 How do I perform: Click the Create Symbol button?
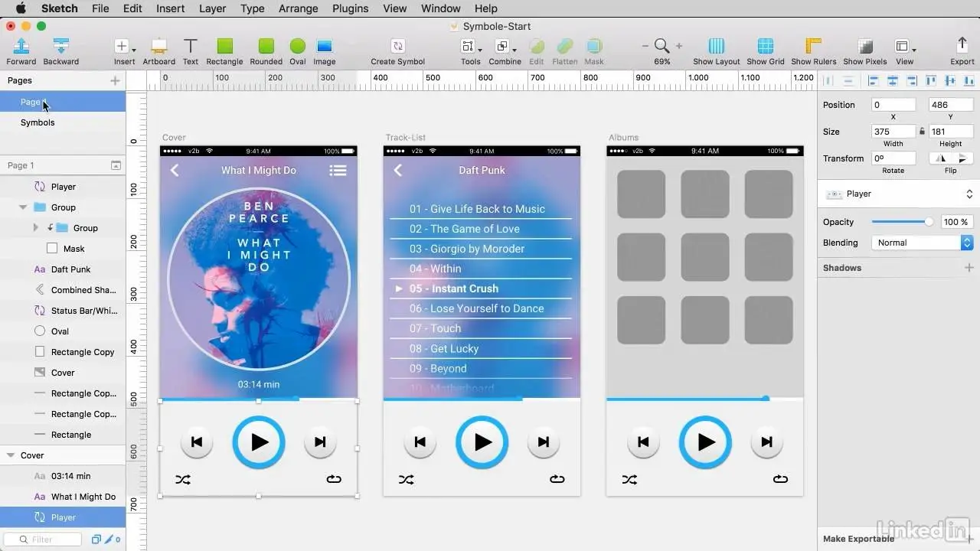(x=397, y=51)
